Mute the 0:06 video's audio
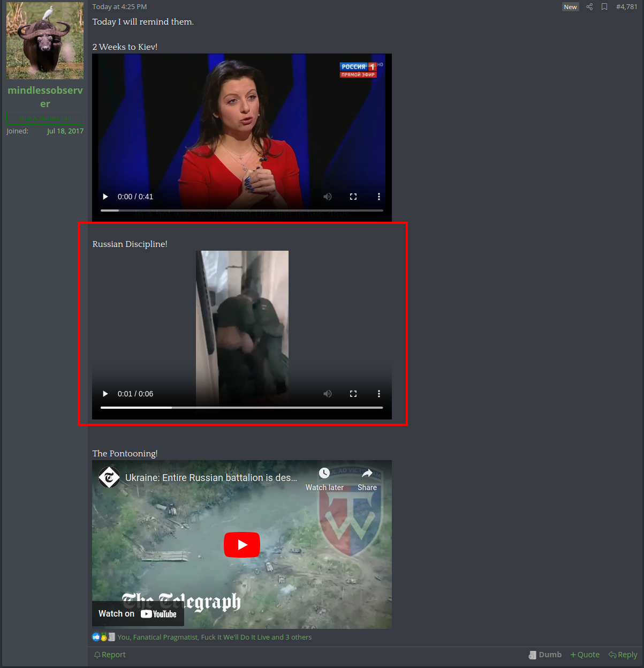 pos(328,394)
